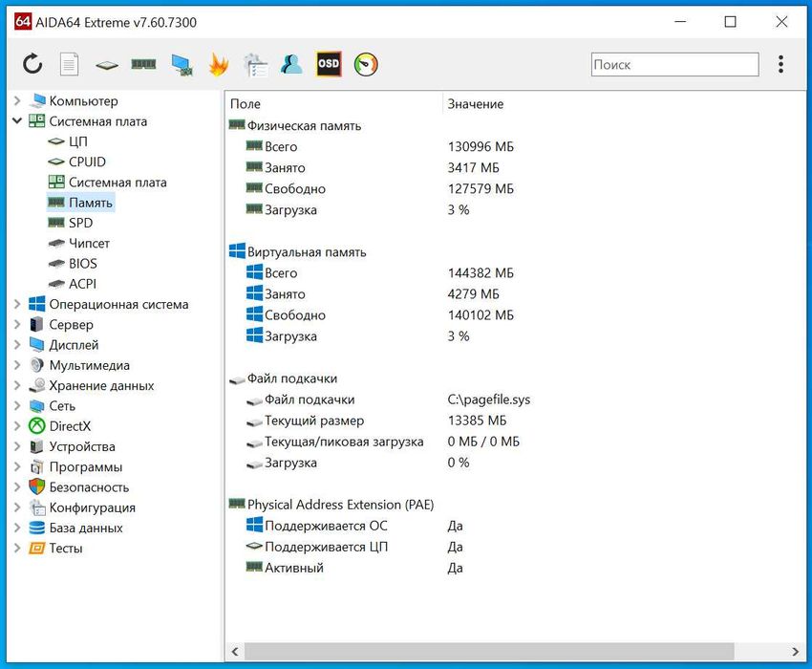Collapse the Системная плата root node
The height and width of the screenshot is (669, 812).
tap(17, 120)
